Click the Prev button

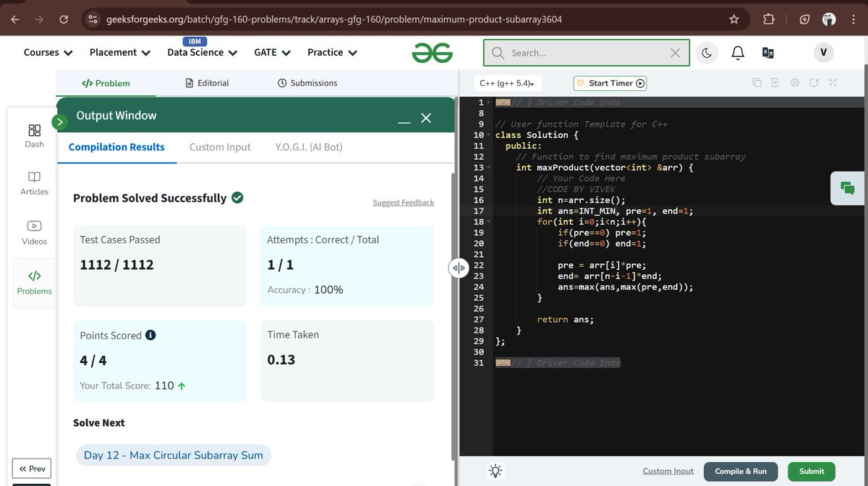point(32,469)
